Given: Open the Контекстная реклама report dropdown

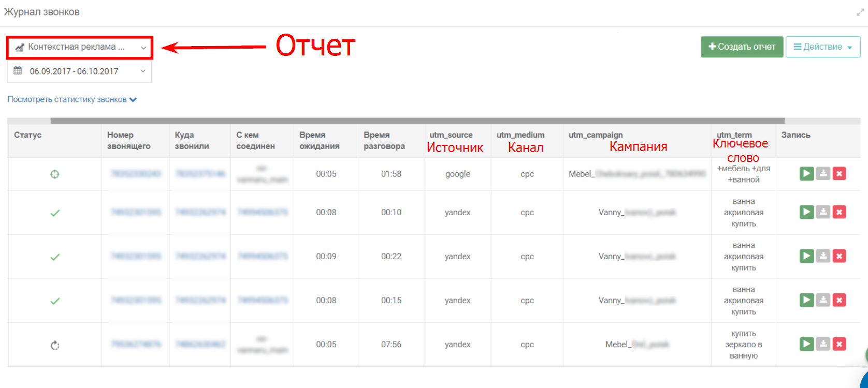Looking at the screenshot, I should point(80,47).
